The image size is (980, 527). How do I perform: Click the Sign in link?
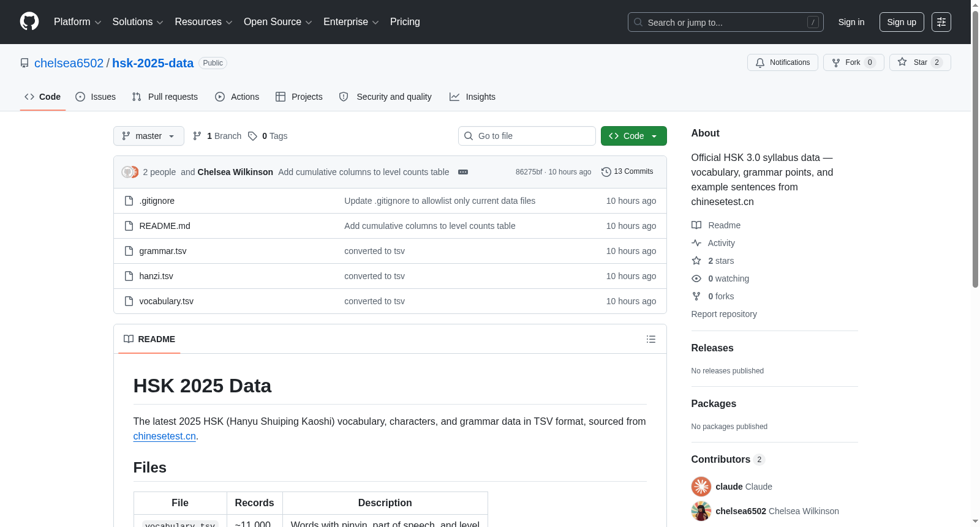[x=851, y=22]
